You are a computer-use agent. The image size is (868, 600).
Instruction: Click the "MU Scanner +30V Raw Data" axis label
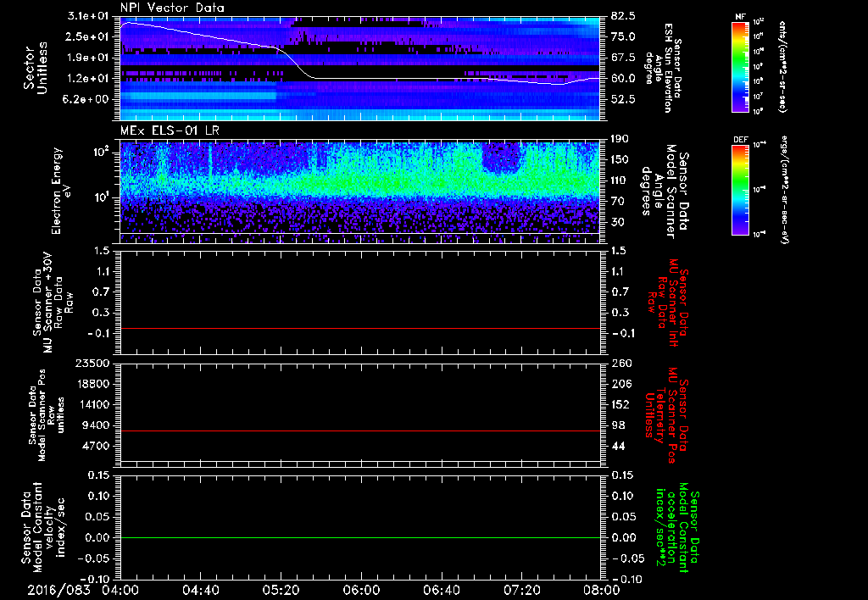53,303
